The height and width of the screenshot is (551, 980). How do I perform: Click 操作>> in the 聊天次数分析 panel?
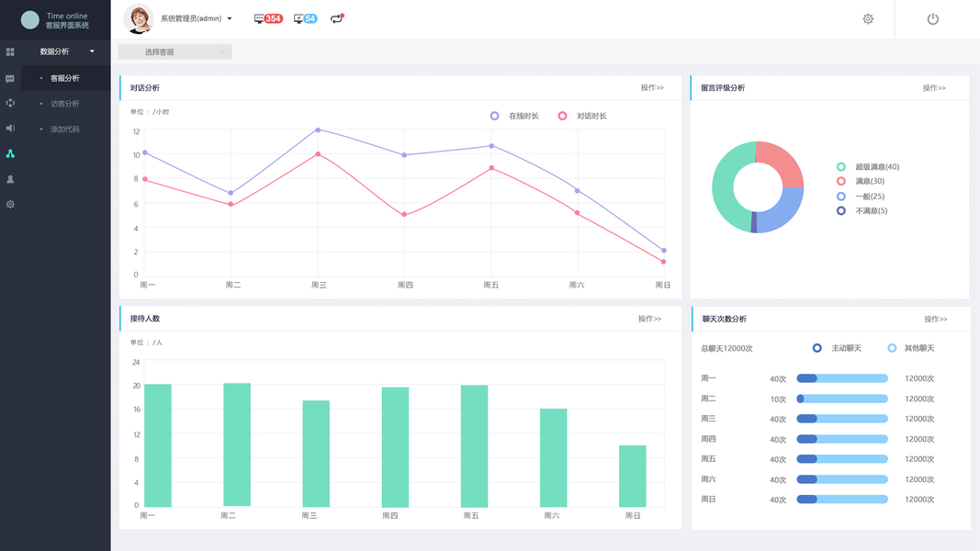click(936, 320)
